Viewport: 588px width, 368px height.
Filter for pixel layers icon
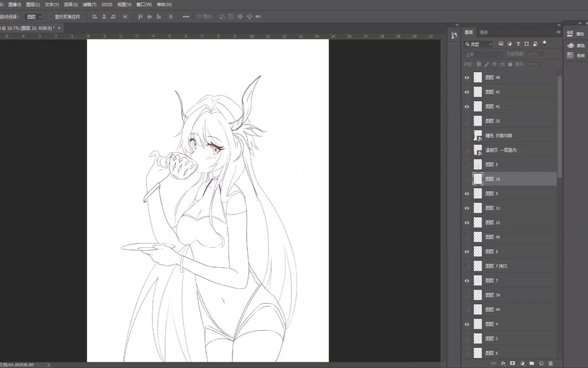pyautogui.click(x=501, y=44)
